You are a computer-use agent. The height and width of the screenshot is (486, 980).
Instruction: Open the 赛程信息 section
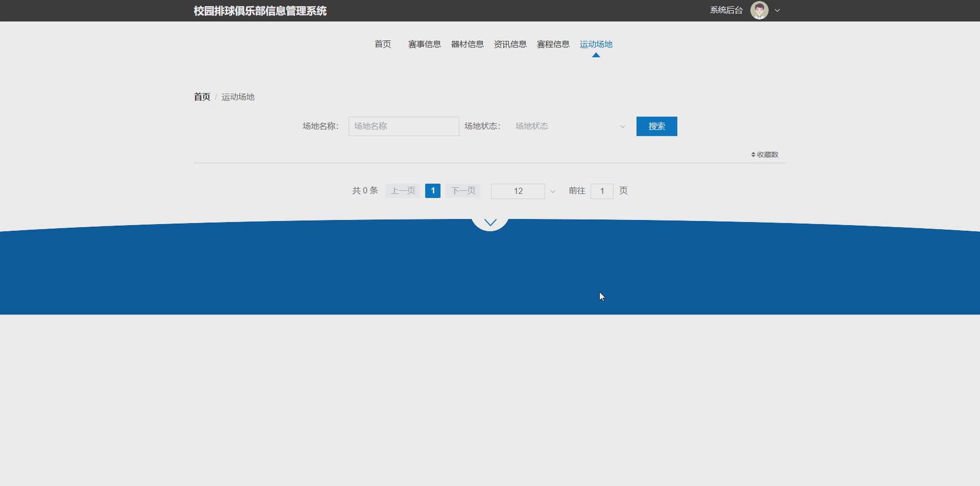pyautogui.click(x=553, y=44)
